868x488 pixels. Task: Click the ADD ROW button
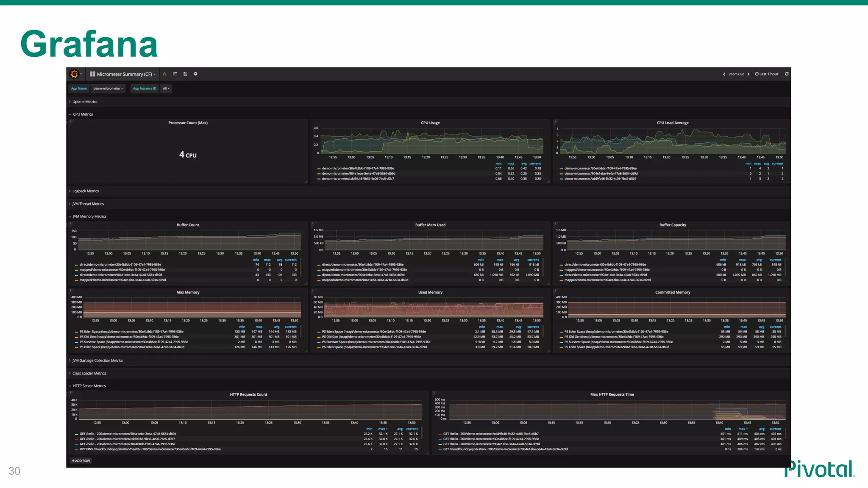[81, 461]
